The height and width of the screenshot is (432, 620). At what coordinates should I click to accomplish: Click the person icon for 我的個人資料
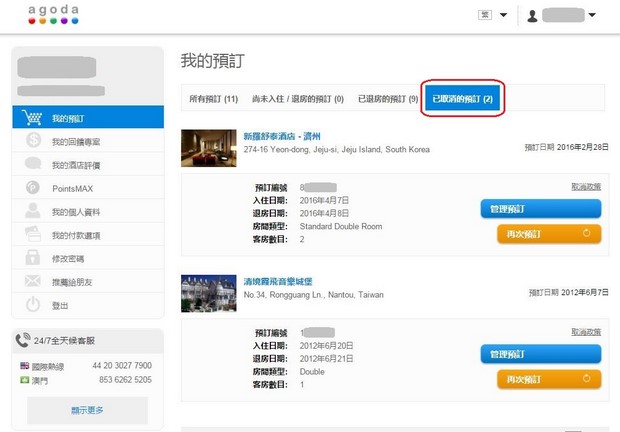click(33, 210)
